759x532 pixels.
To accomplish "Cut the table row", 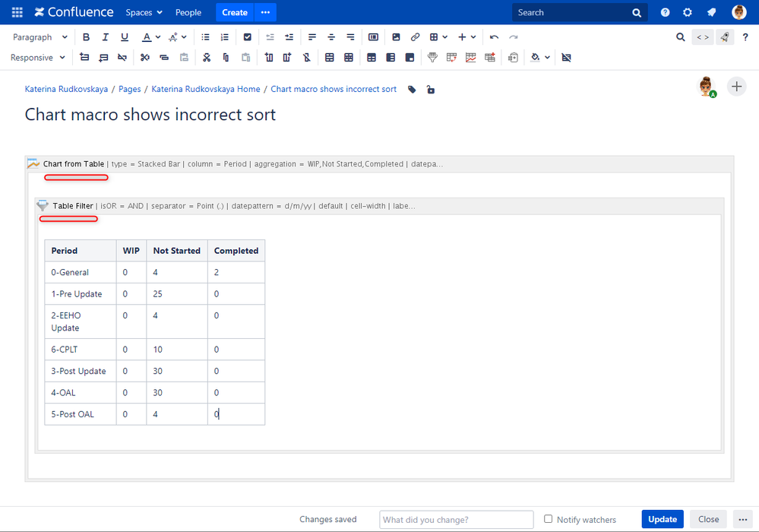I will click(144, 58).
